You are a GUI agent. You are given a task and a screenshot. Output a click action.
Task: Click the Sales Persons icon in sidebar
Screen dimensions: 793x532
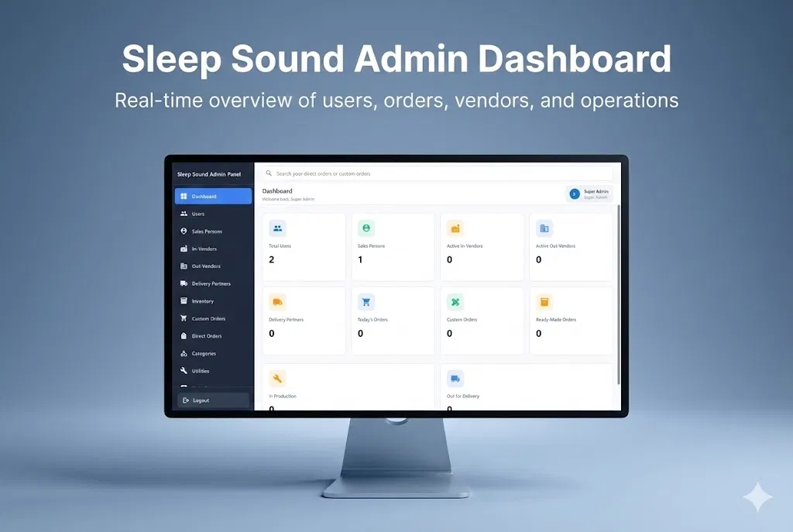(x=184, y=231)
